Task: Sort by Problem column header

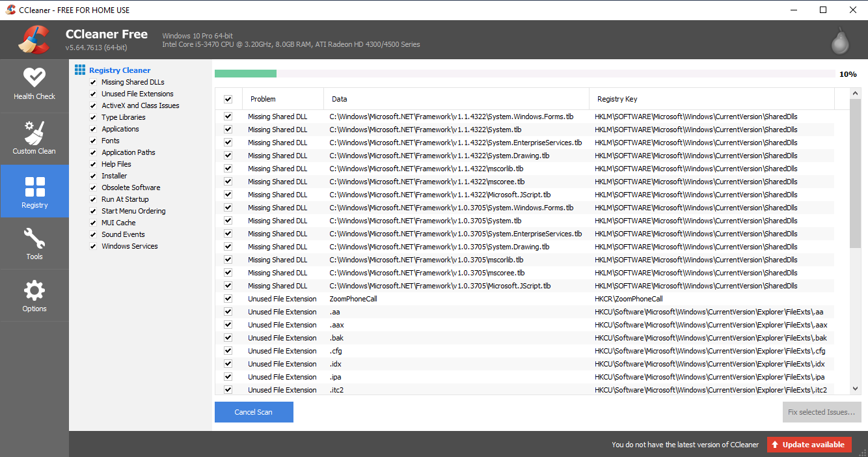Action: pos(282,99)
